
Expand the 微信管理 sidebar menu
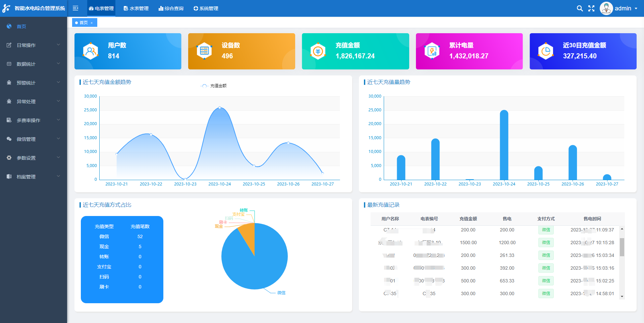point(33,139)
